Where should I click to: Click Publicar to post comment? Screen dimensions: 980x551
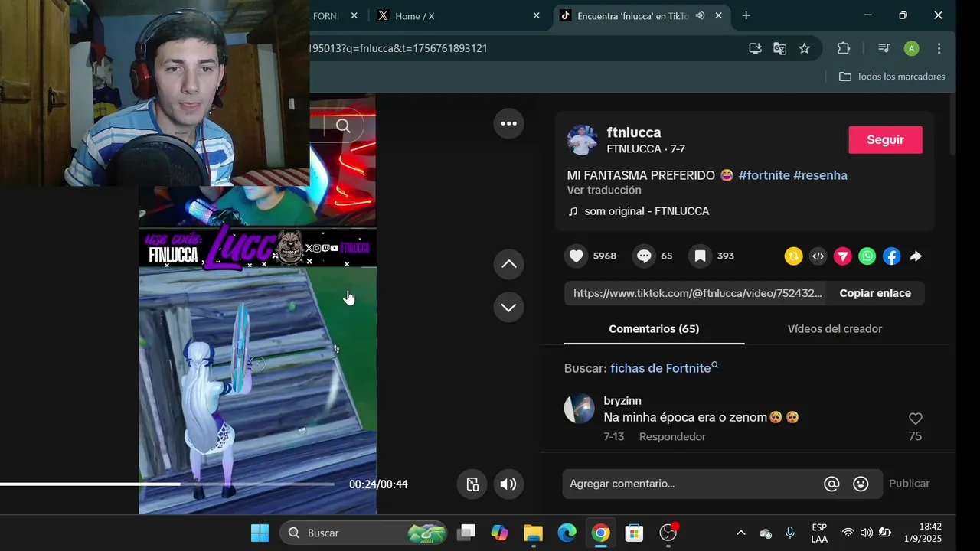(x=909, y=484)
